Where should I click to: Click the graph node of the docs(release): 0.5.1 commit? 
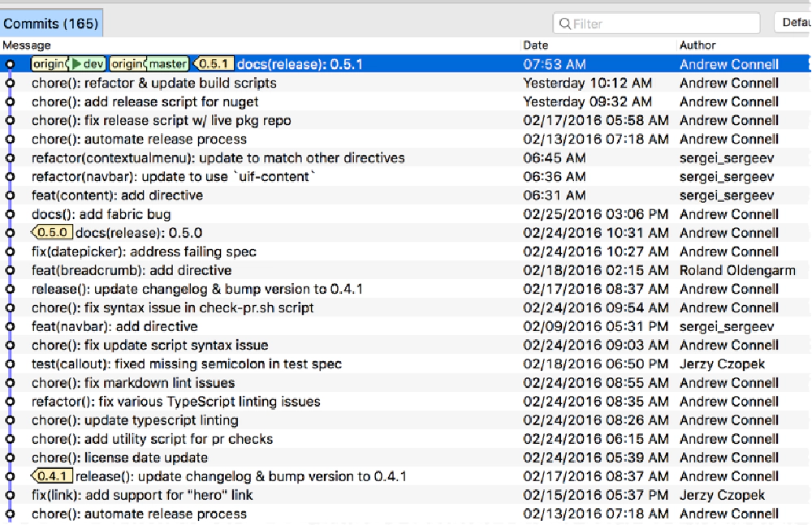(10, 64)
